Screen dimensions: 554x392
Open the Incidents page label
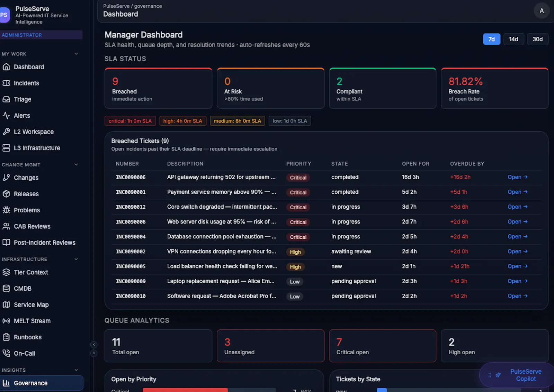(x=26, y=83)
